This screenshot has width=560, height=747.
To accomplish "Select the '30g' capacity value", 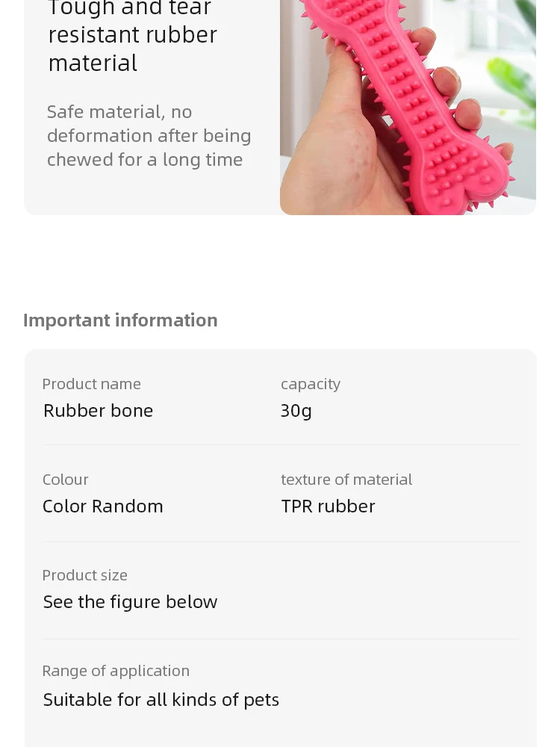I will [x=296, y=411].
